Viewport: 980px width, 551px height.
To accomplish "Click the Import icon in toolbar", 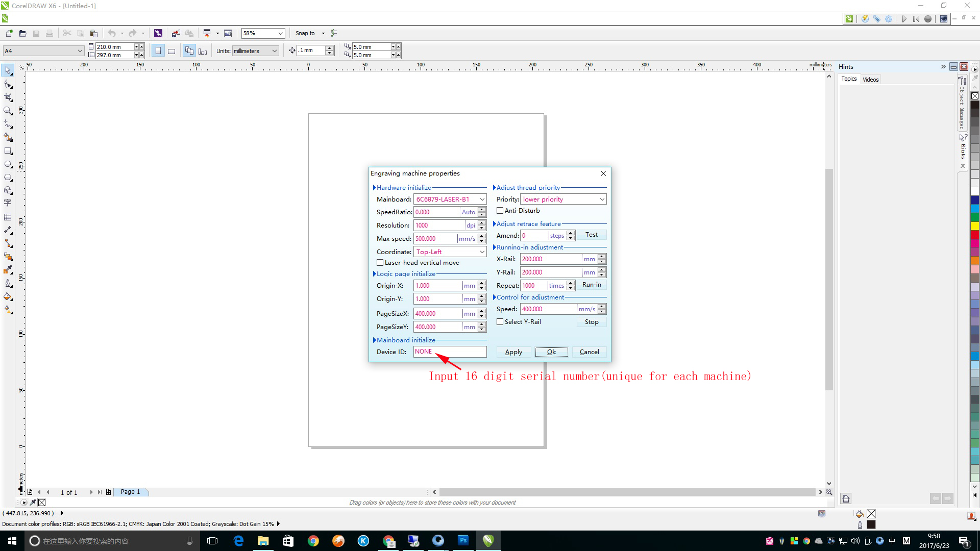I will click(176, 34).
